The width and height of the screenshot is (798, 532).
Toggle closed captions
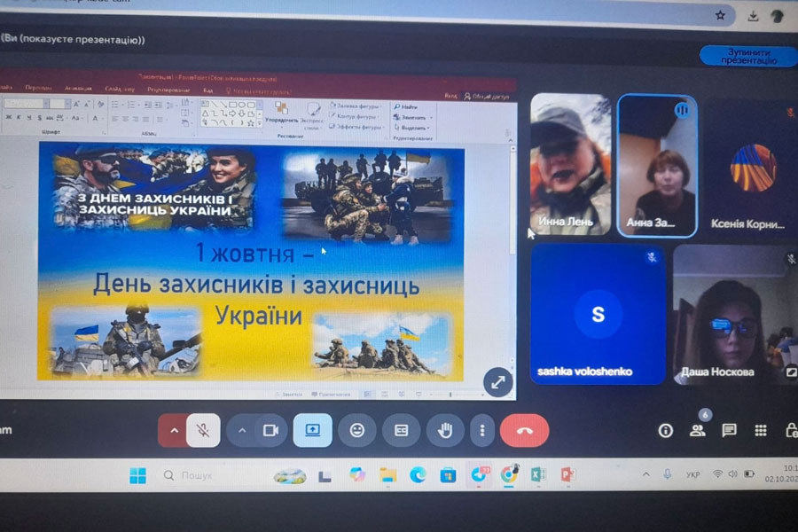tap(401, 431)
